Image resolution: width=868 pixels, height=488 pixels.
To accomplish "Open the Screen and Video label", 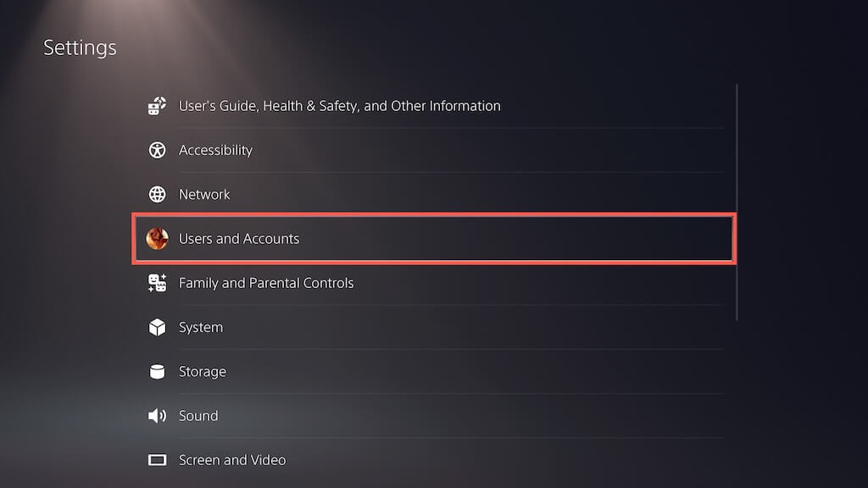I will (232, 460).
